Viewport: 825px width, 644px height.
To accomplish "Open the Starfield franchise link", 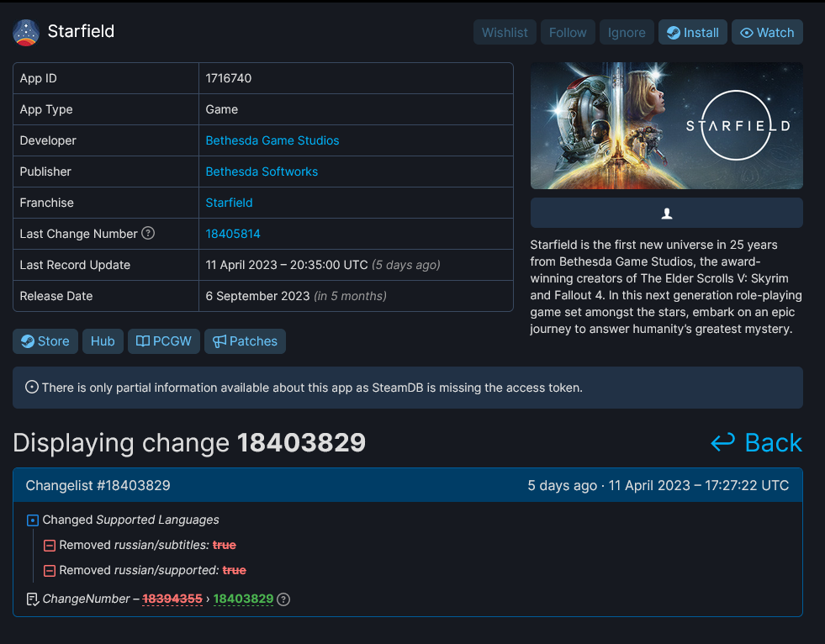I will pos(229,203).
